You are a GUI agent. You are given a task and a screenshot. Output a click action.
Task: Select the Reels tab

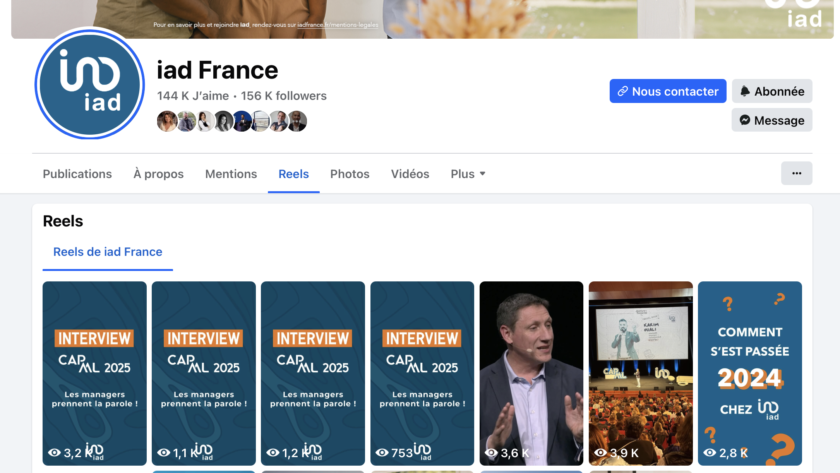(x=294, y=174)
